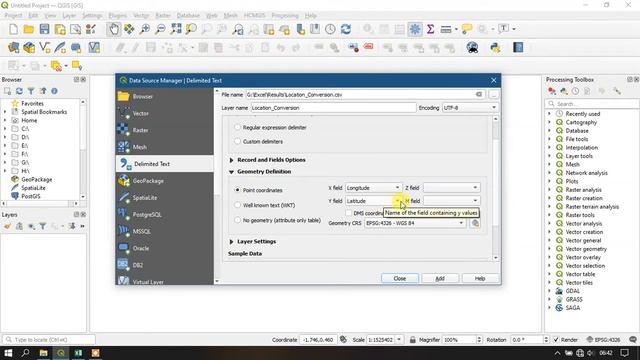Open the Processing Toolbox gear icon in toolbar

coord(415,29)
